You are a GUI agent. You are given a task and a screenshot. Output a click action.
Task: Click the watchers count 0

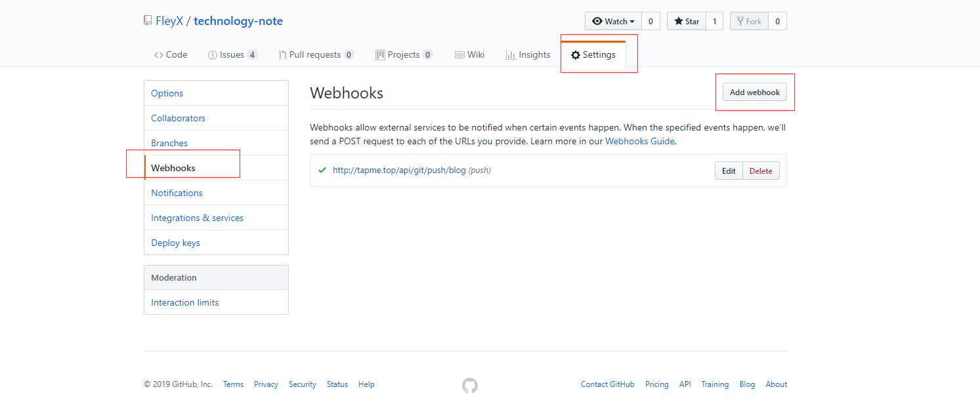tap(650, 21)
